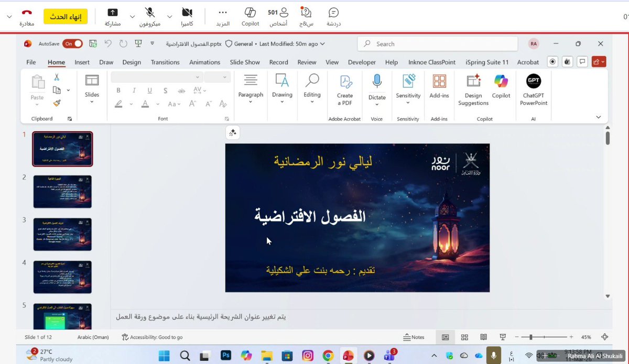This screenshot has height=364, width=629.
Task: Toggle text Shadow (S) button
Action: [x=166, y=90]
